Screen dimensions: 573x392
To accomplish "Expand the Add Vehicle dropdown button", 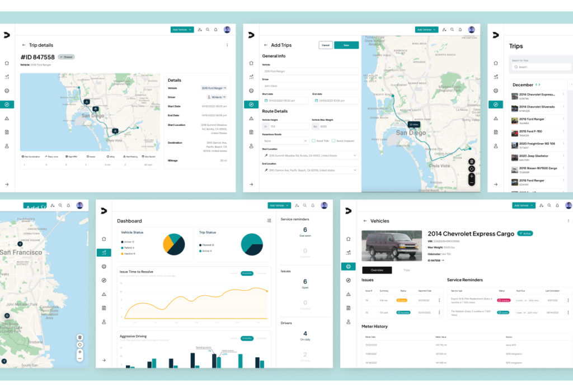I will tap(190, 30).
